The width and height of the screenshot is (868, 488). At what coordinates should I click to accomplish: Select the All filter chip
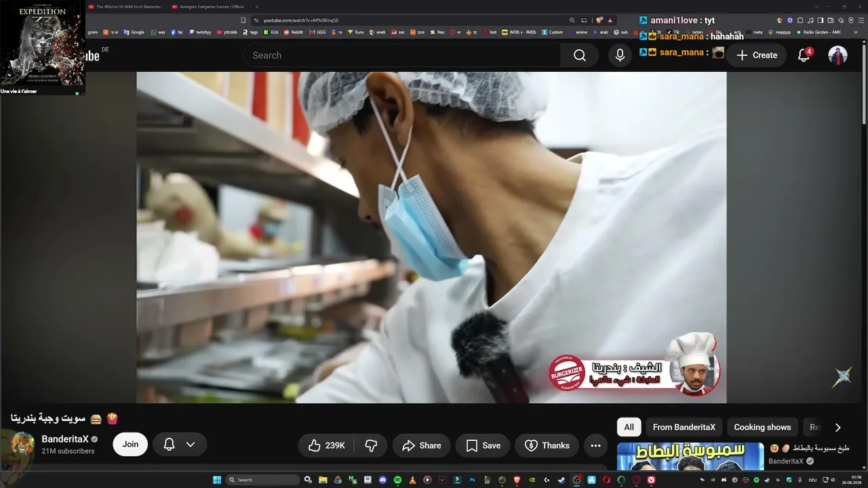629,427
